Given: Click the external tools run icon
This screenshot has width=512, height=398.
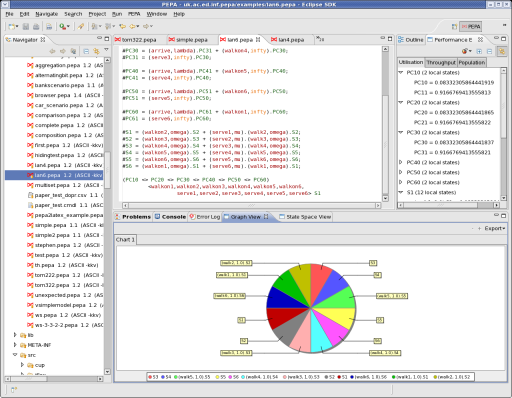Looking at the screenshot, I should point(63,26).
